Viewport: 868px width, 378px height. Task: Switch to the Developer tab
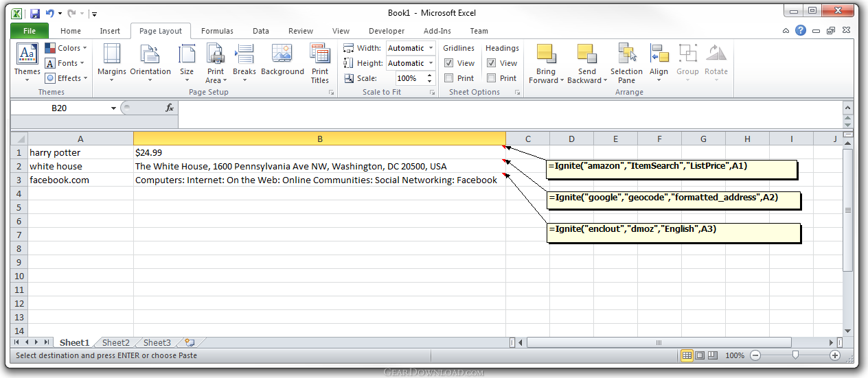(387, 31)
